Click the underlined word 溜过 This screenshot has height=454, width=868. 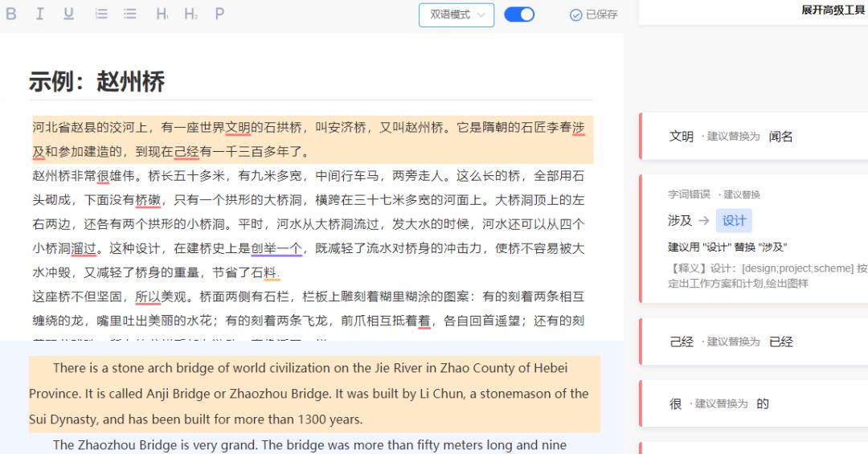84,248
